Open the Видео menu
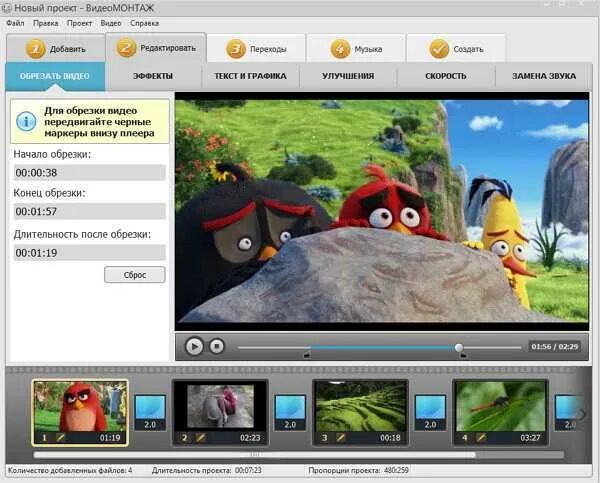Screen dimensions: 600x483 [111, 23]
